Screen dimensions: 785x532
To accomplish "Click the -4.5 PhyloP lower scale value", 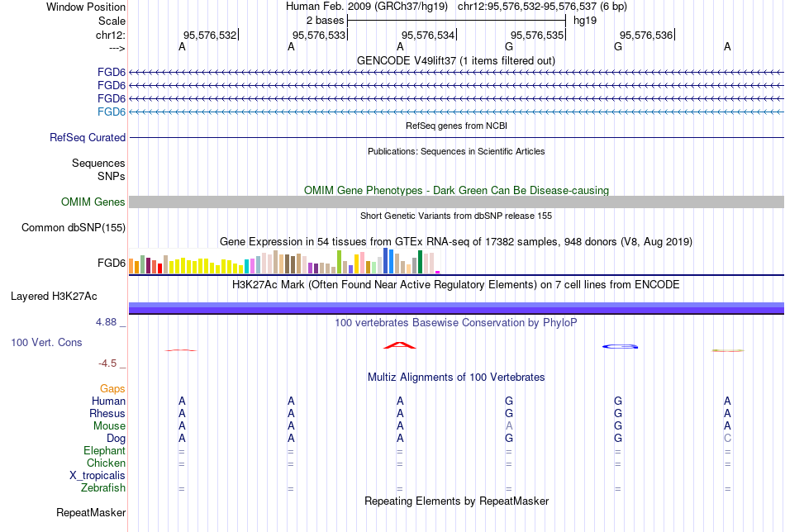I will pos(107,363).
